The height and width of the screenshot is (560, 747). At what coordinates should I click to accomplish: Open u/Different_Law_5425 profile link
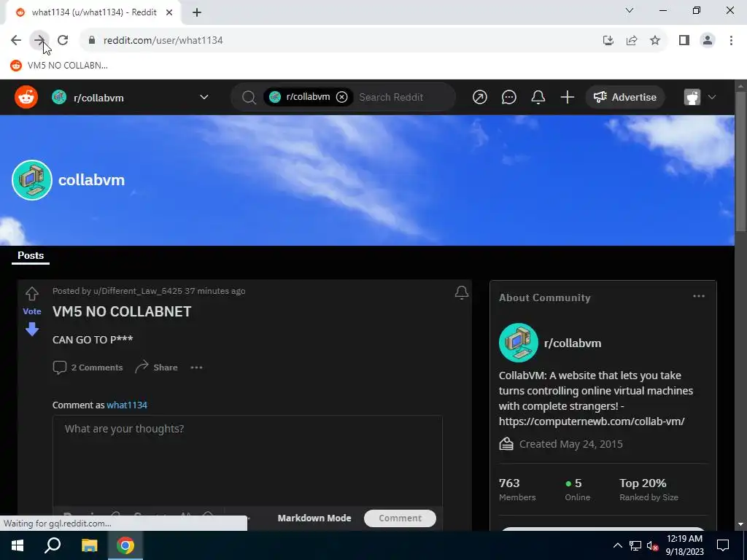[x=137, y=291]
